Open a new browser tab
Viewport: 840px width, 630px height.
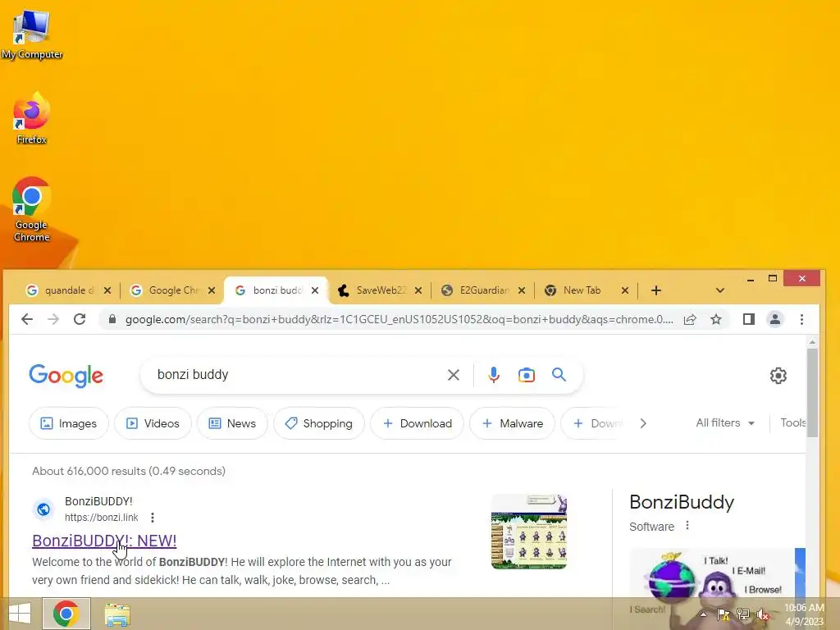click(655, 290)
